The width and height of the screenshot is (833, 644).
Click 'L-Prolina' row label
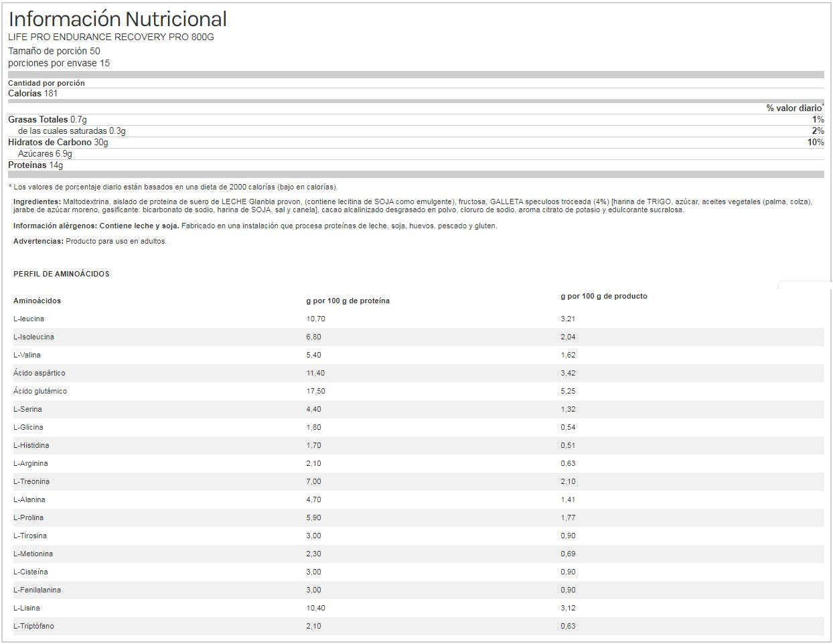pyautogui.click(x=29, y=517)
